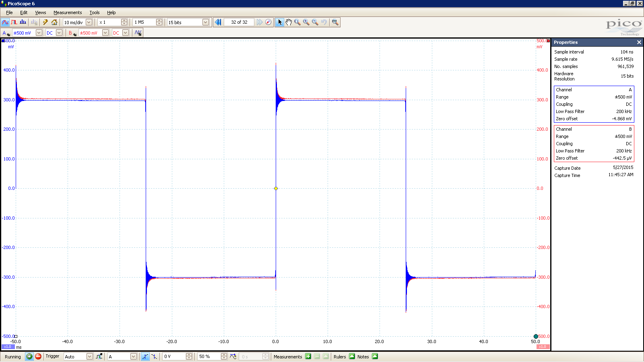Click the Sample rate 9.615 MS/s value
644x362 pixels.
(622, 59)
